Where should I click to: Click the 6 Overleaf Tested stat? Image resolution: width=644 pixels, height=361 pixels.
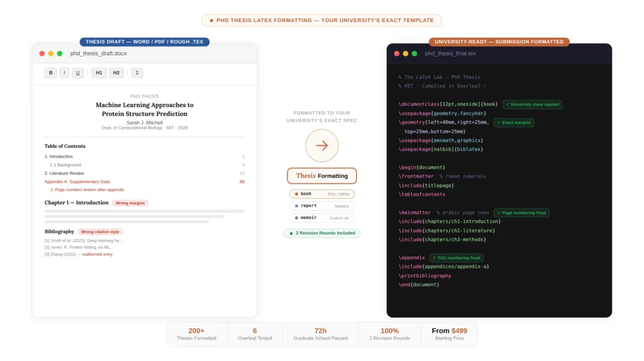(x=255, y=335)
